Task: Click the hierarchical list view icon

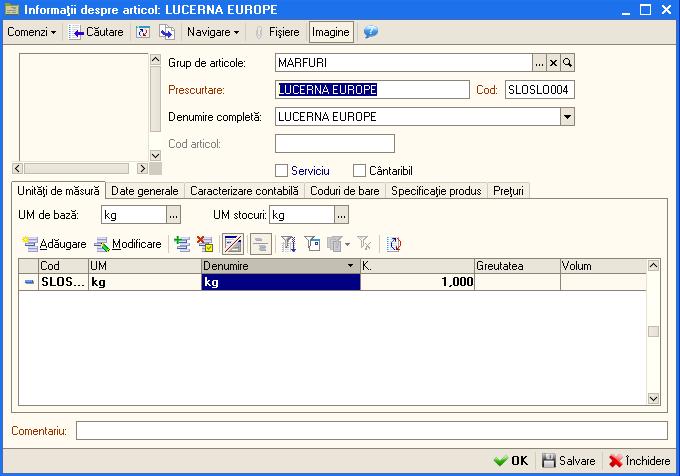Action: (261, 244)
